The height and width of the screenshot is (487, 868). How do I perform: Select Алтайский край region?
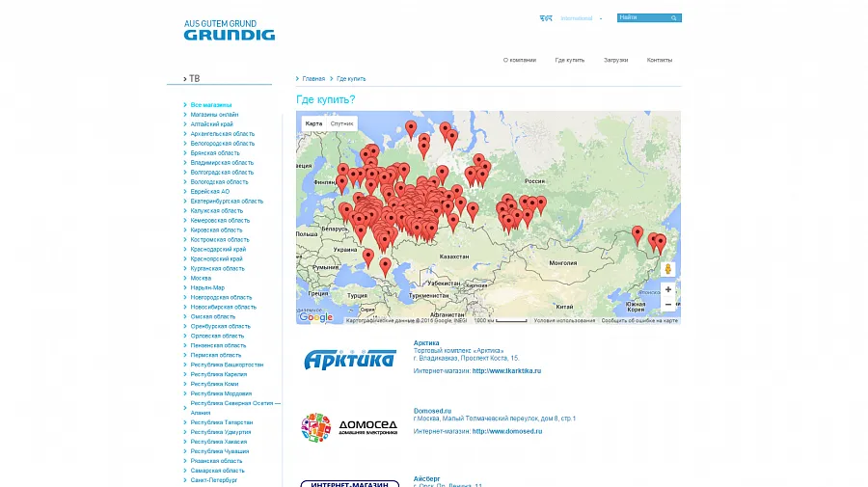(x=211, y=124)
